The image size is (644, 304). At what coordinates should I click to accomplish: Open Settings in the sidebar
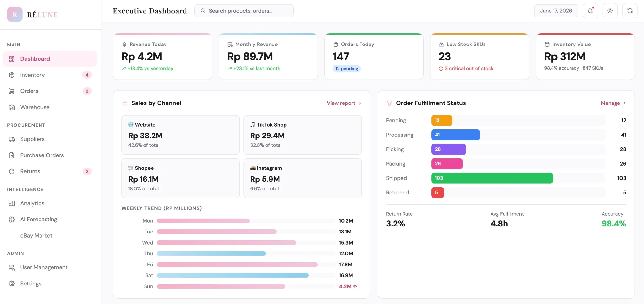point(50,284)
